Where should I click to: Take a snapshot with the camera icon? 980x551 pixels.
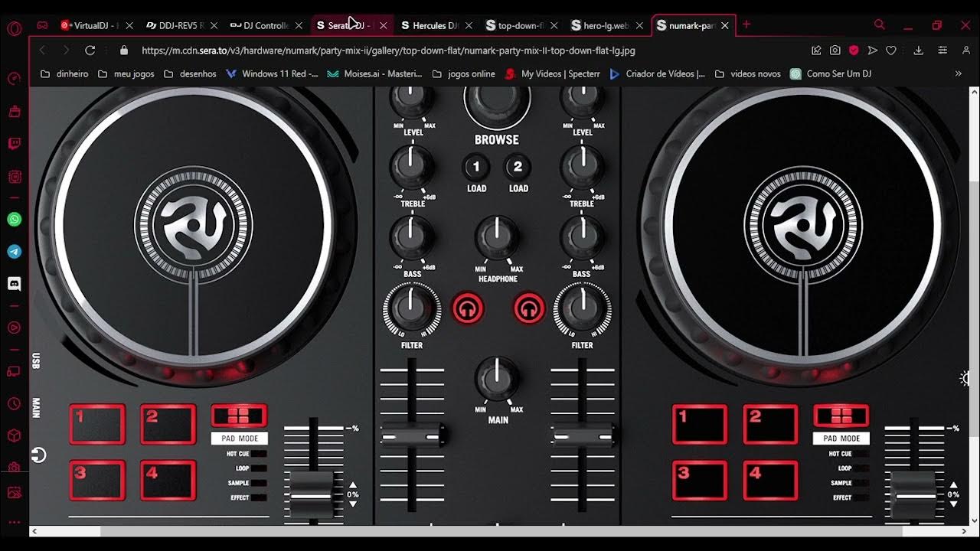[835, 51]
